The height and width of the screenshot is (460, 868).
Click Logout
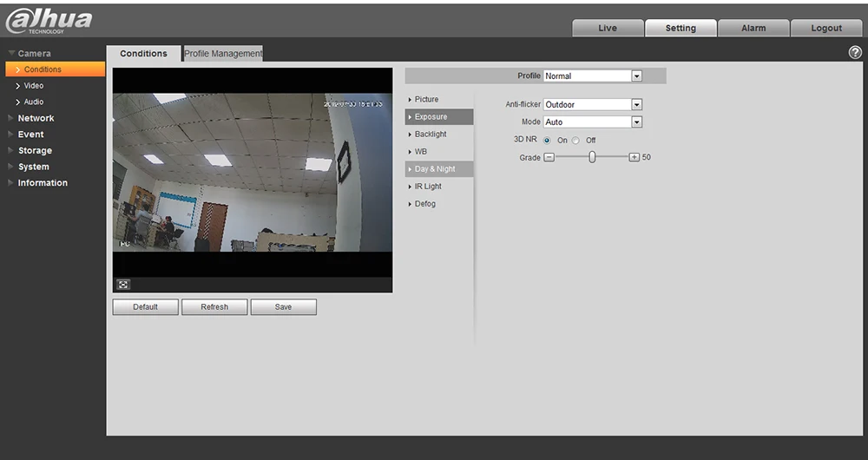826,28
